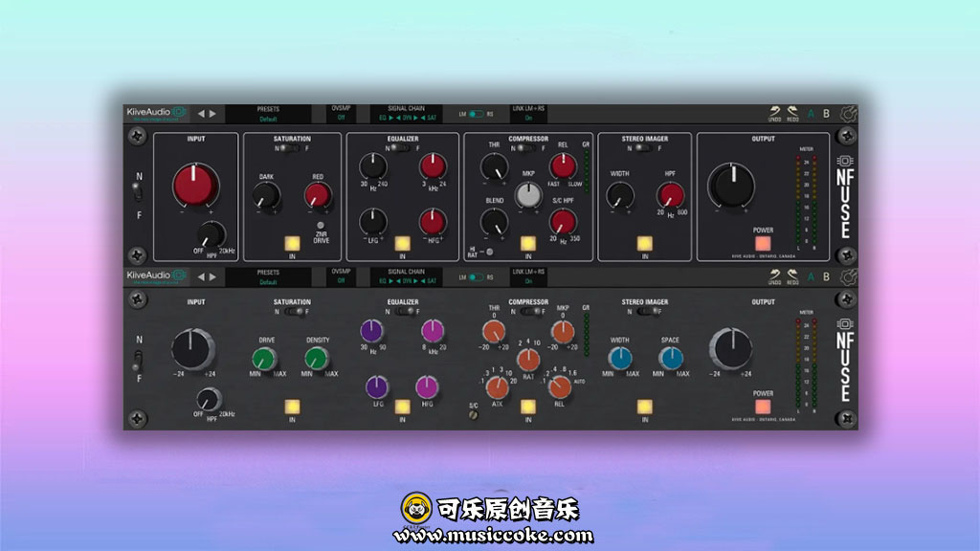Click input HPF knob in bottom unit
This screenshot has height=551, width=980.
tap(209, 399)
